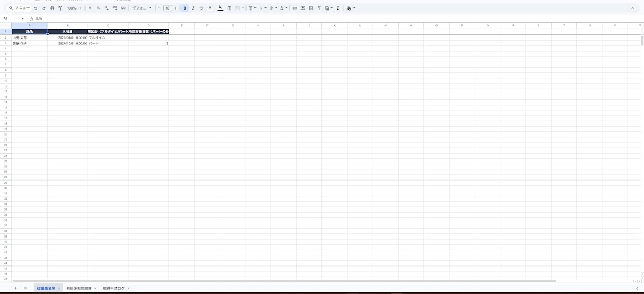Apply percent format

pyautogui.click(x=98, y=8)
